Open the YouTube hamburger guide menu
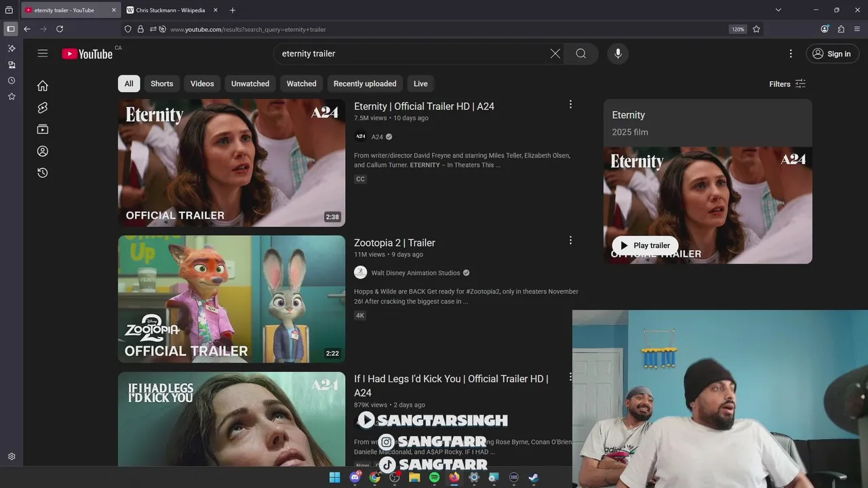This screenshot has height=488, width=868. tap(43, 54)
